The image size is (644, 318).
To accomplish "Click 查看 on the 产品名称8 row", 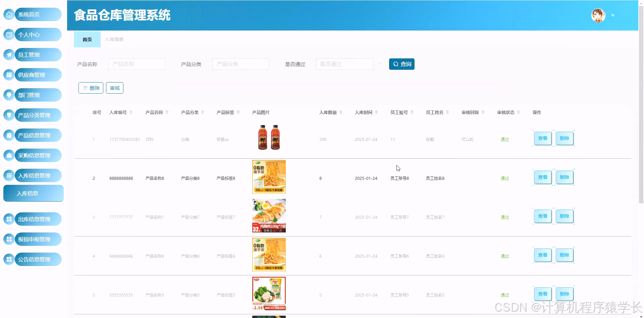I will [542, 177].
